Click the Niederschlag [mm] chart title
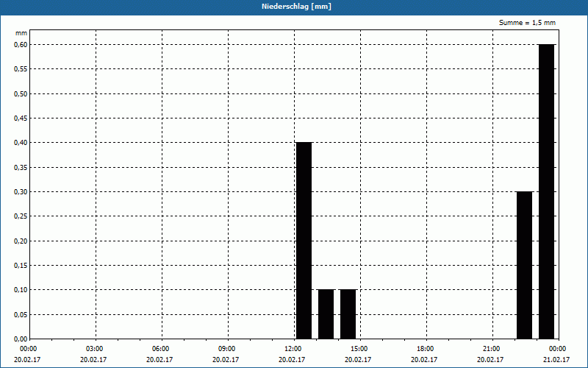Viewport: 588px width, 368px height. coord(296,7)
